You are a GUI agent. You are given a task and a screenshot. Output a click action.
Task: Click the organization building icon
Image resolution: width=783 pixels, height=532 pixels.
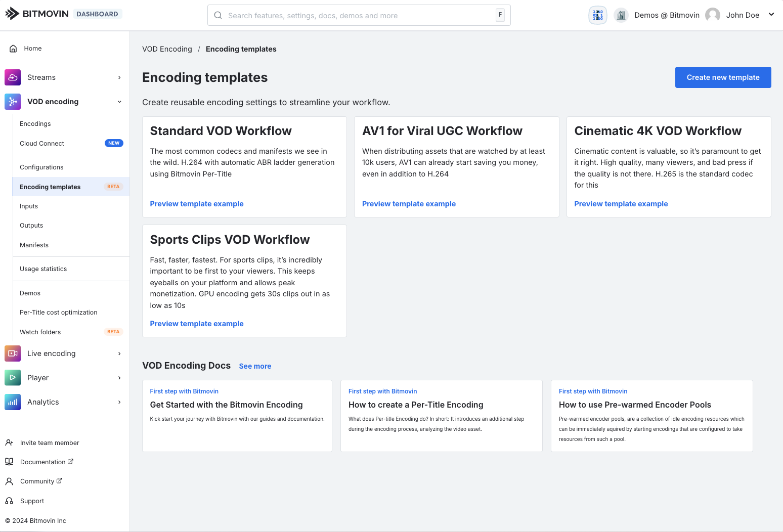(x=621, y=15)
